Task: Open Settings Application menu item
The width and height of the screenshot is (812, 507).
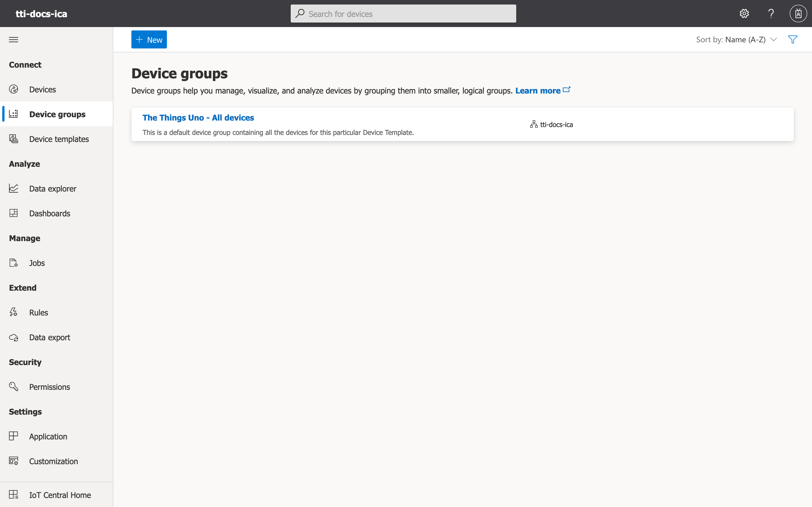Action: click(48, 436)
